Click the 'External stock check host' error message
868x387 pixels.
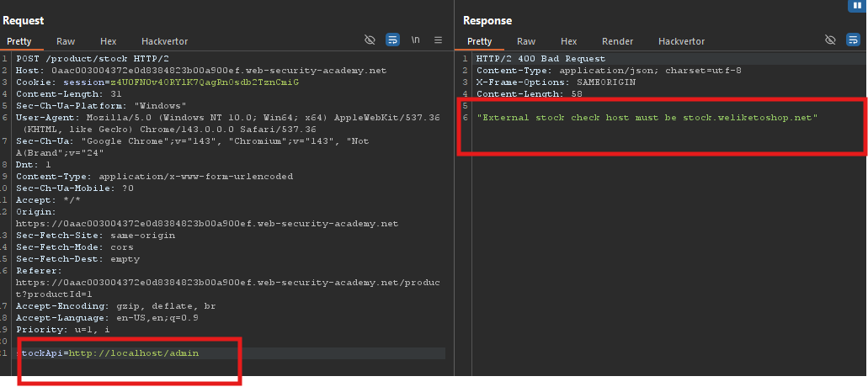647,118
